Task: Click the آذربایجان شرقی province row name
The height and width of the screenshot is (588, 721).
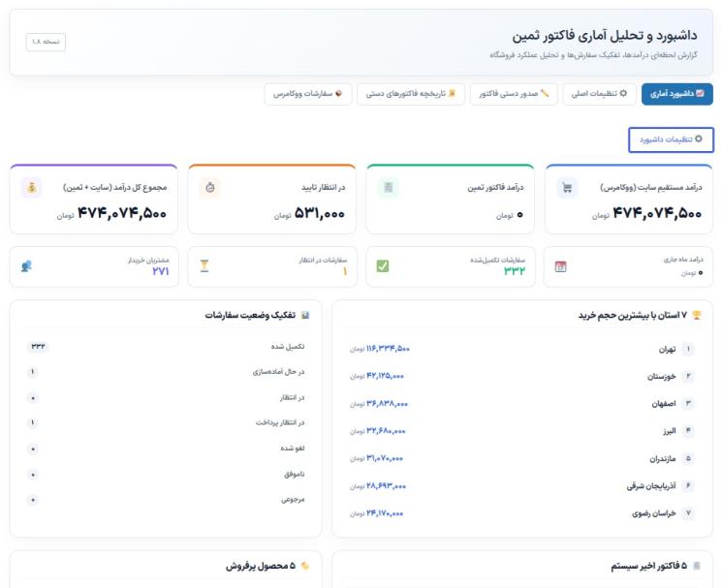Action: pos(651,486)
